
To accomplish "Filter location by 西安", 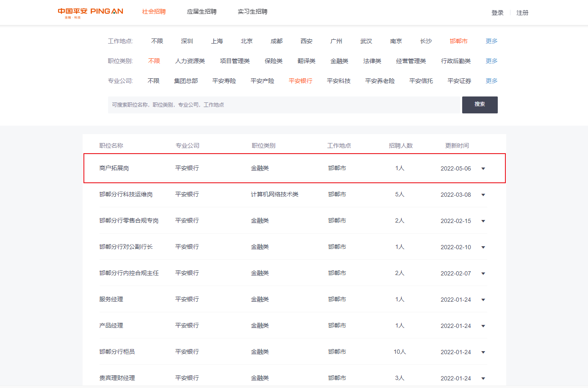I will (306, 41).
